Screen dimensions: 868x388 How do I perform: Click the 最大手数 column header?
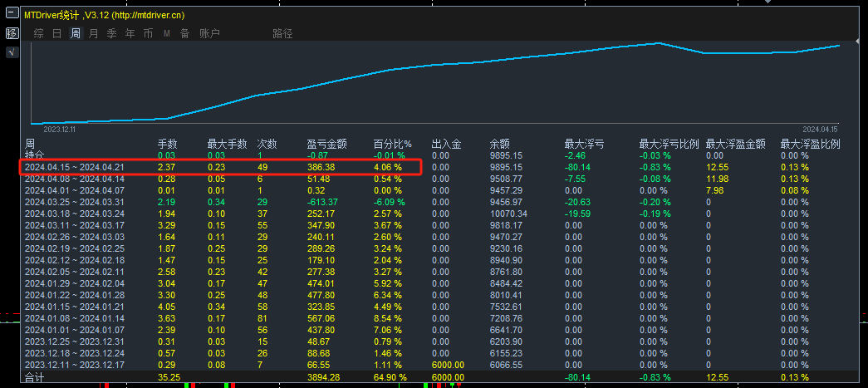(x=227, y=145)
